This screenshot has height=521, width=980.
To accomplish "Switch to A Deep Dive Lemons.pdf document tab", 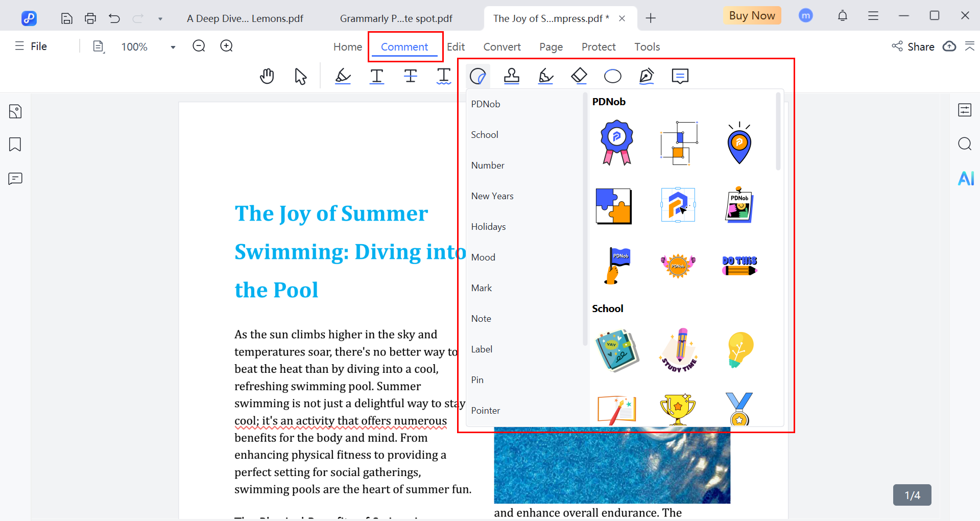I will click(x=245, y=19).
